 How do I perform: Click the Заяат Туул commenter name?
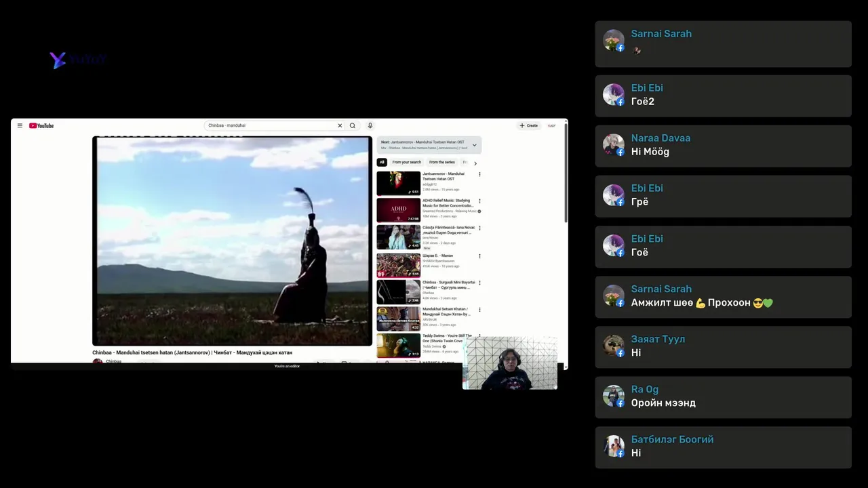pyautogui.click(x=658, y=339)
